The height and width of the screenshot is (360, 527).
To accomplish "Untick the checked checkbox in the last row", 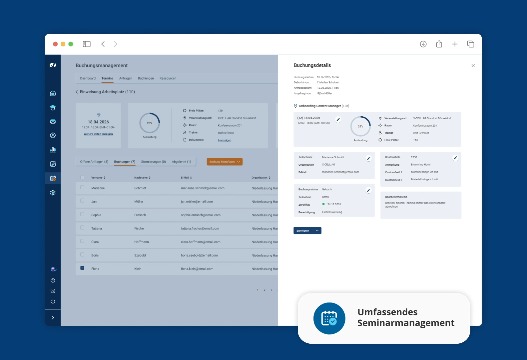I will tap(82, 268).
